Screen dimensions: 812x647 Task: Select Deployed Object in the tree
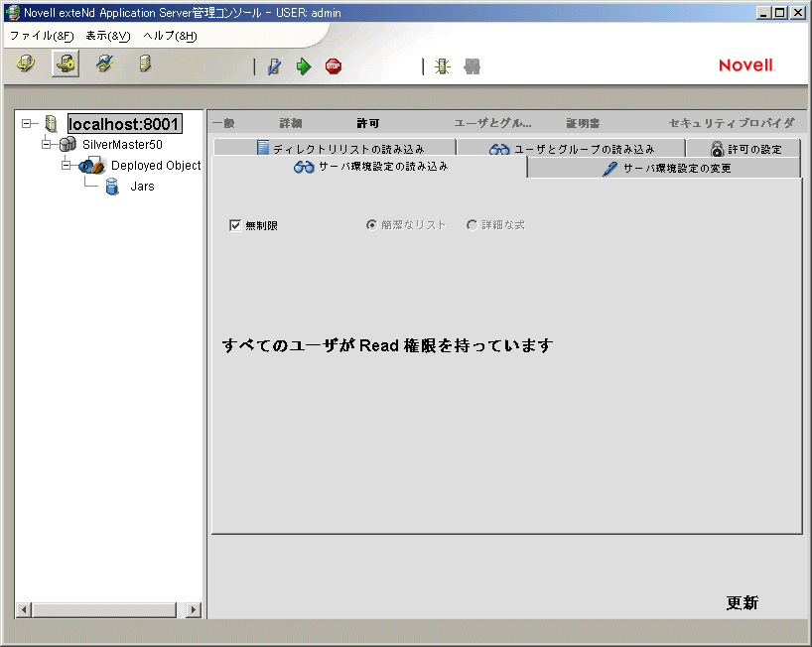point(156,166)
